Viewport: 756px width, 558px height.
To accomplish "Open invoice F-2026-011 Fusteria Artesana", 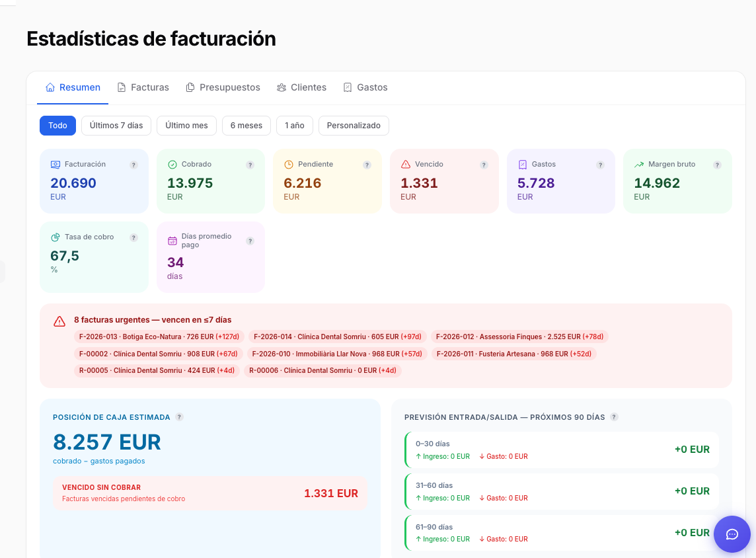I will pos(514,354).
